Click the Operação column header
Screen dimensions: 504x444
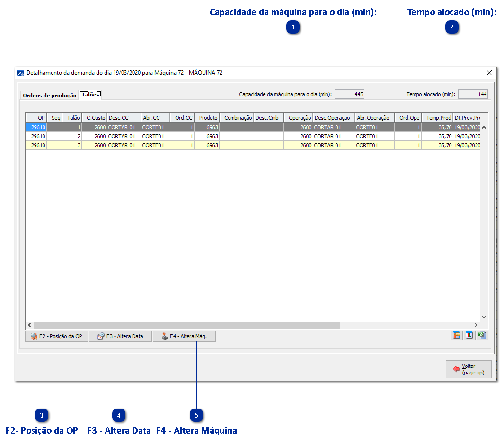click(298, 118)
